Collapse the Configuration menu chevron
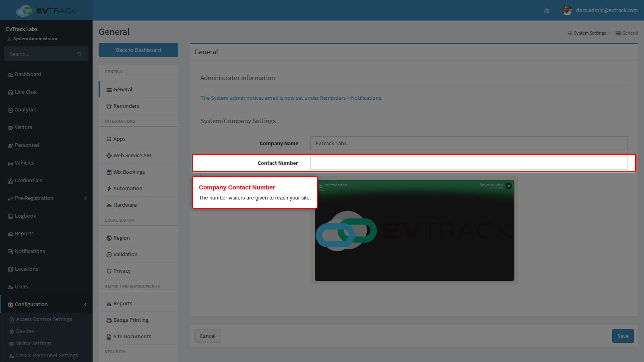The image size is (644, 362). coord(85,304)
